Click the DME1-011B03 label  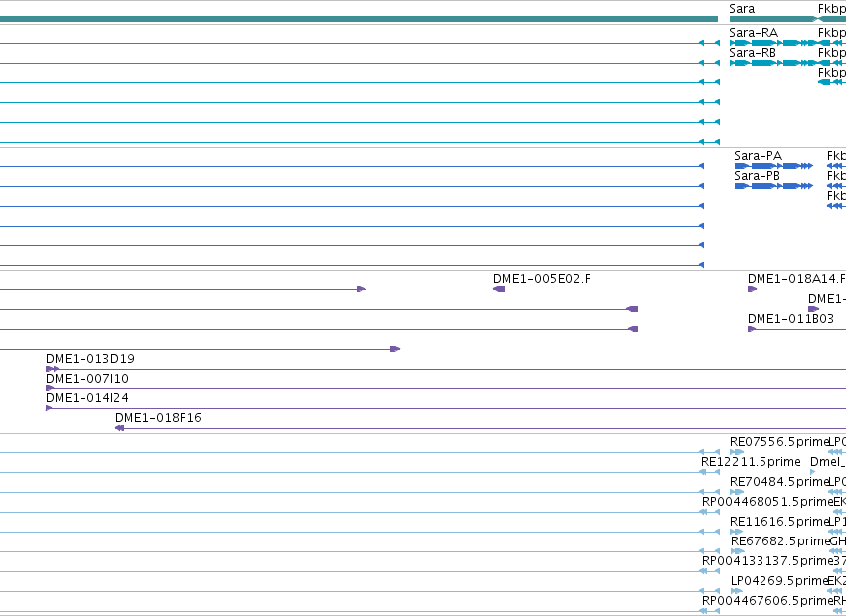pyautogui.click(x=790, y=319)
